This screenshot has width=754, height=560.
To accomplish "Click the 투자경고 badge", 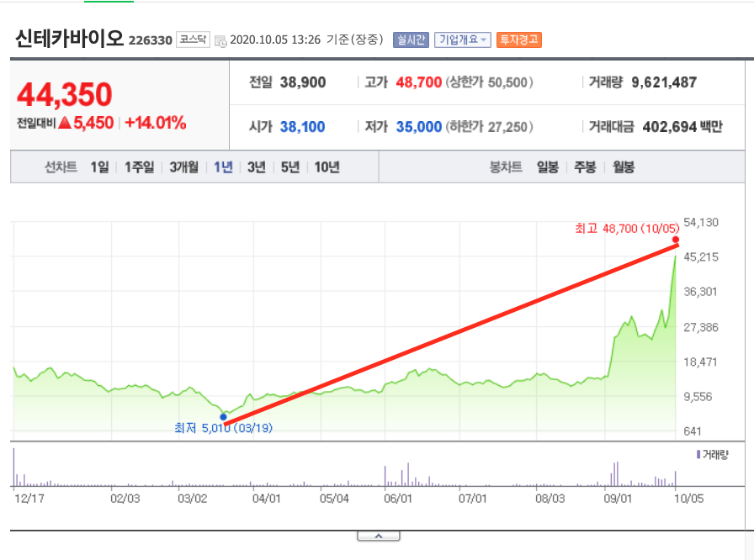I will point(519,40).
